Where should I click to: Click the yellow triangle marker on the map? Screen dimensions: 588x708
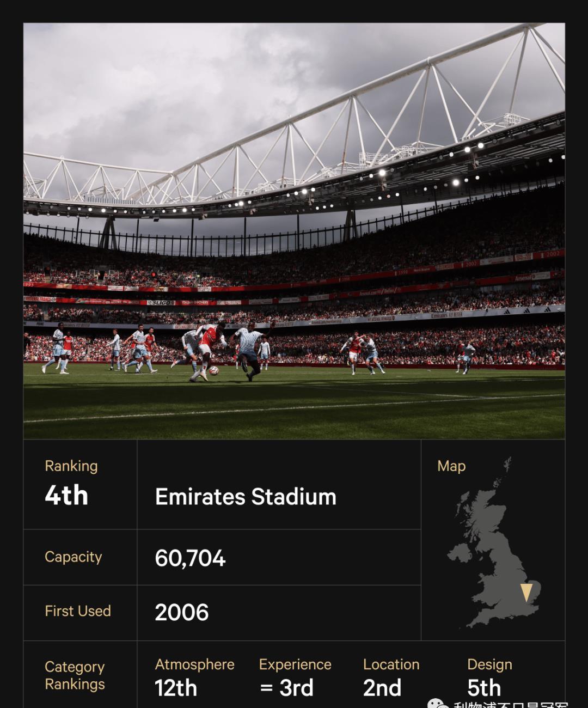click(x=526, y=593)
